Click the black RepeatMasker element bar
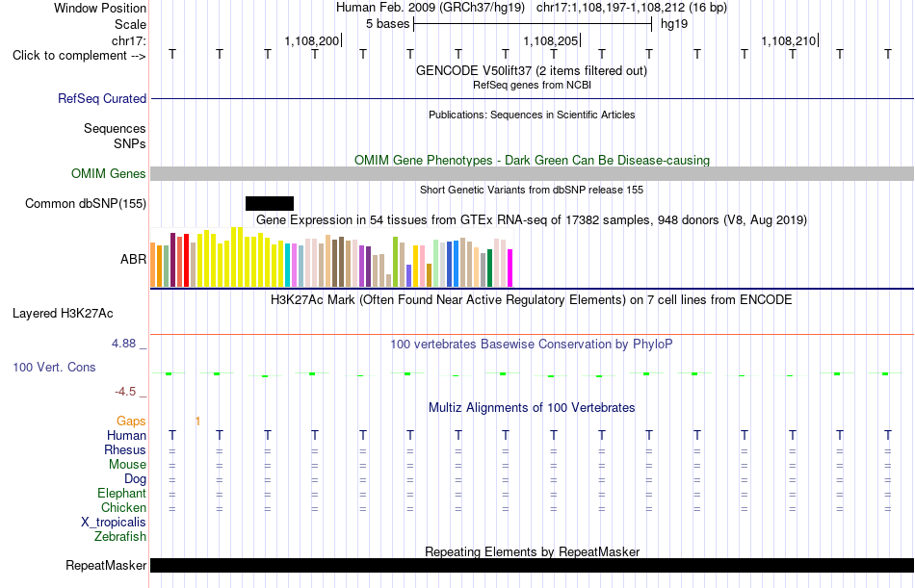Image resolution: width=915 pixels, height=588 pixels. click(533, 565)
